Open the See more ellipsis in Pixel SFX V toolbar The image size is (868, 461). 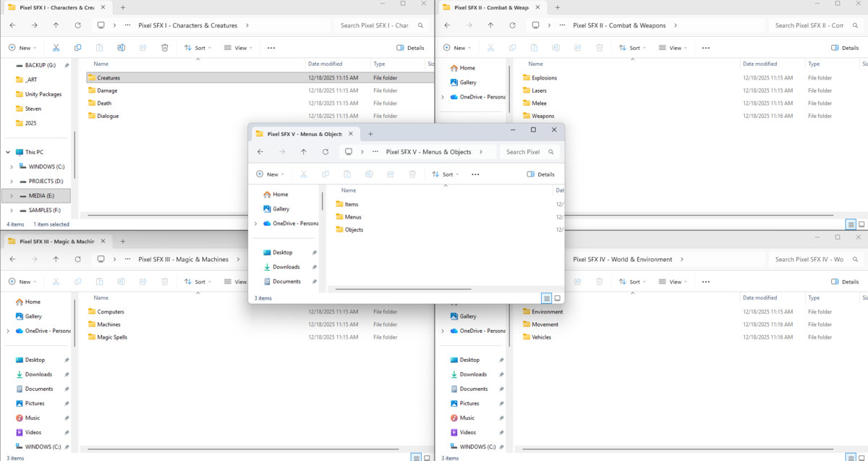click(x=475, y=174)
